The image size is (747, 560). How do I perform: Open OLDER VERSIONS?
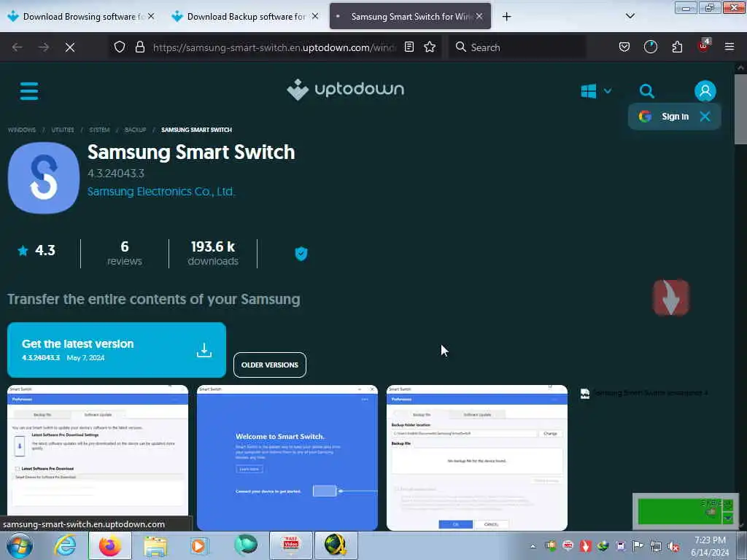coord(270,365)
